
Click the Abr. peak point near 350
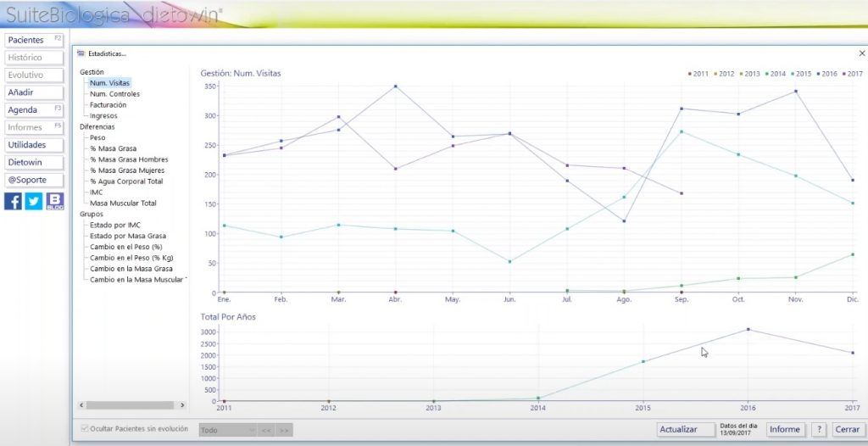point(395,86)
